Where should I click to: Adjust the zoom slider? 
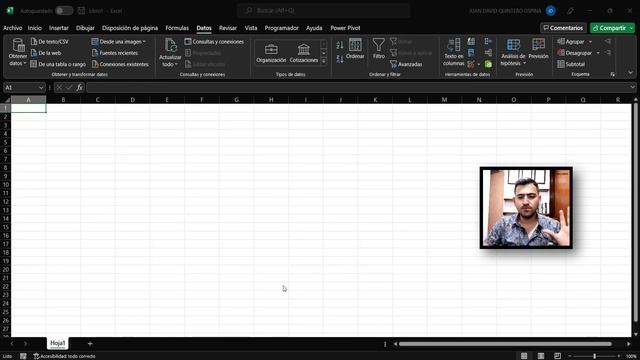(x=595, y=356)
